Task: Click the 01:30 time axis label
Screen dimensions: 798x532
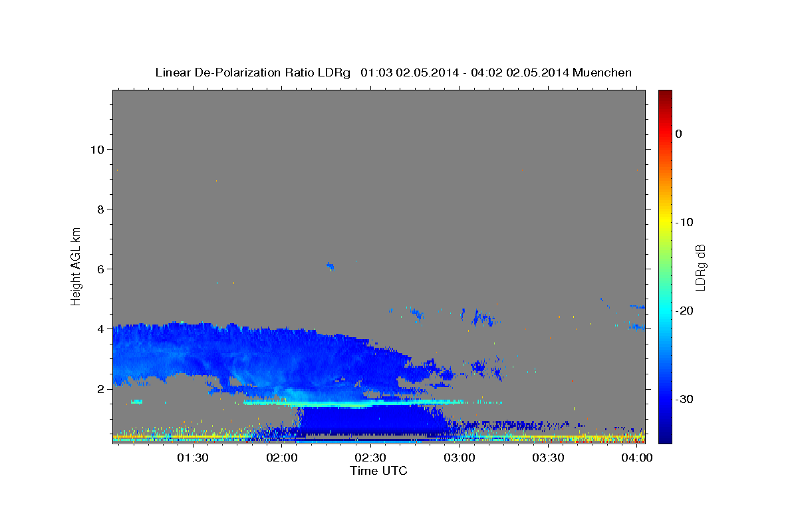Action: click(x=193, y=458)
